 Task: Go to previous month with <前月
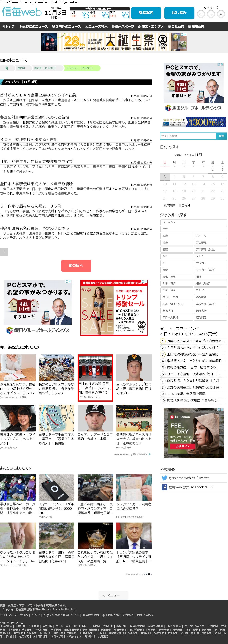coord(178,155)
